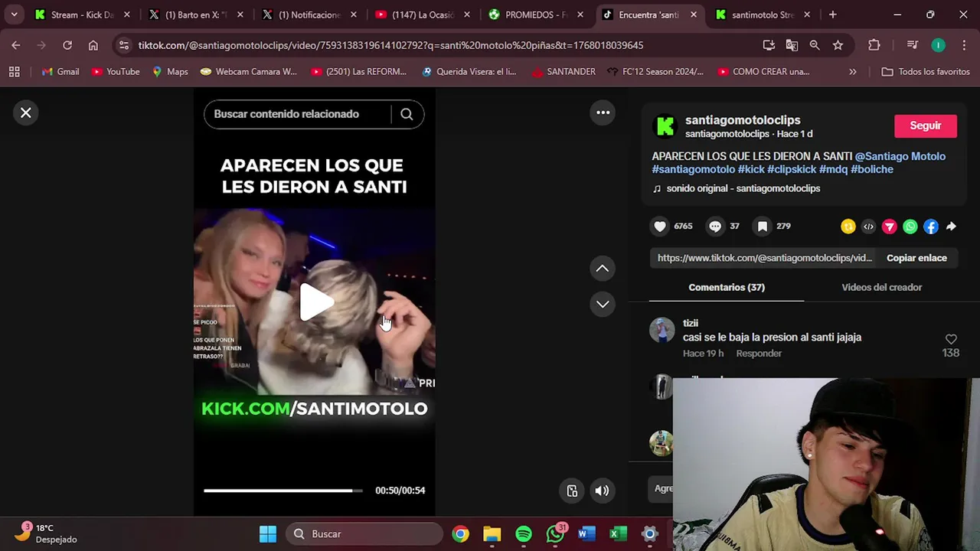The image size is (980, 551).
Task: Seek on the video progress bar
Action: coord(283,491)
